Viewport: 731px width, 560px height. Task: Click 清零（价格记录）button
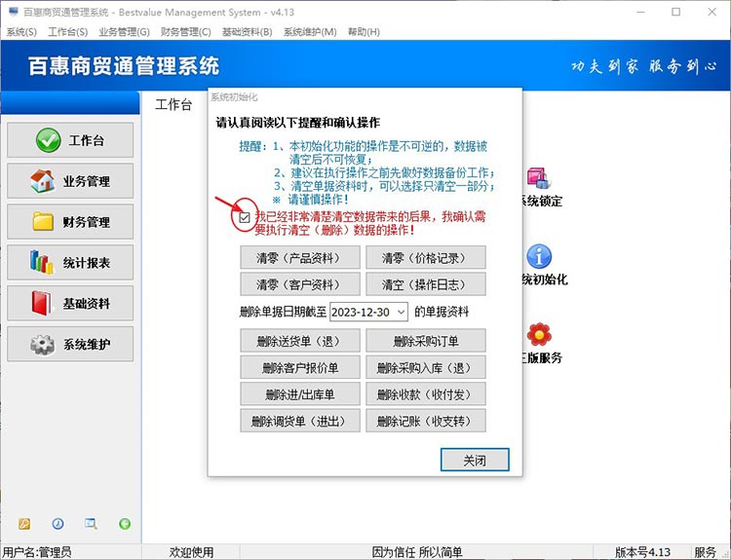click(426, 258)
